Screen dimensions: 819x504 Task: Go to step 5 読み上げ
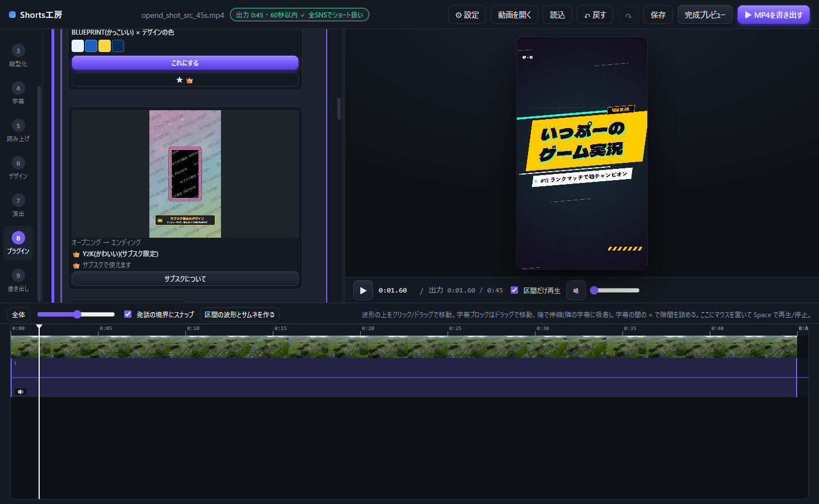click(18, 131)
